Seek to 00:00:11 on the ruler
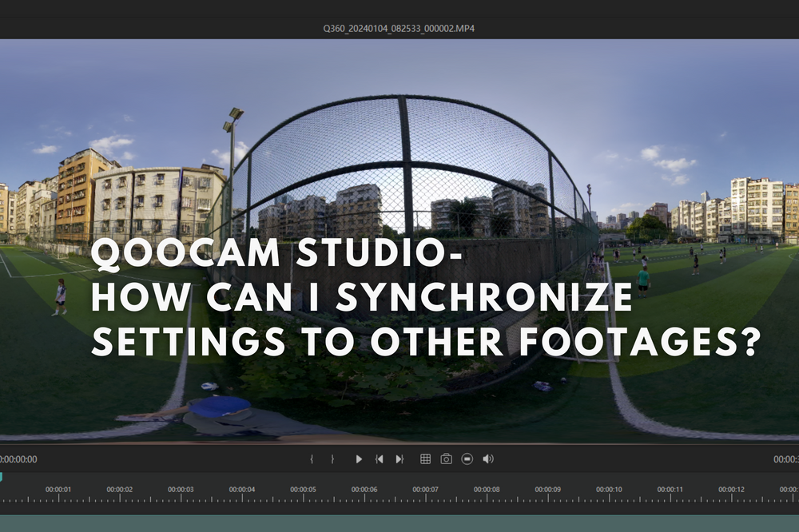Screen dimensions: 799x532 (670, 489)
